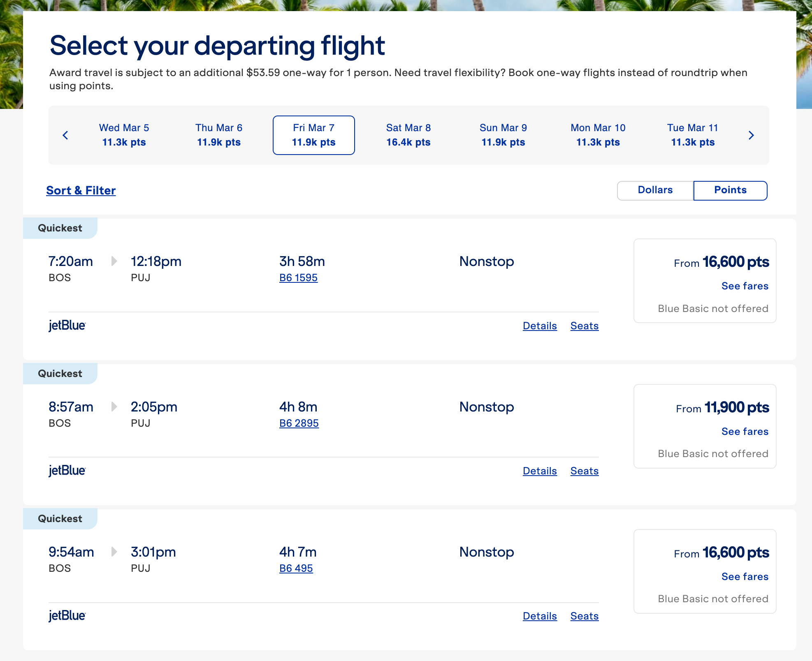View Details for the 7:20am flight
The height and width of the screenshot is (661, 812).
pyautogui.click(x=540, y=326)
